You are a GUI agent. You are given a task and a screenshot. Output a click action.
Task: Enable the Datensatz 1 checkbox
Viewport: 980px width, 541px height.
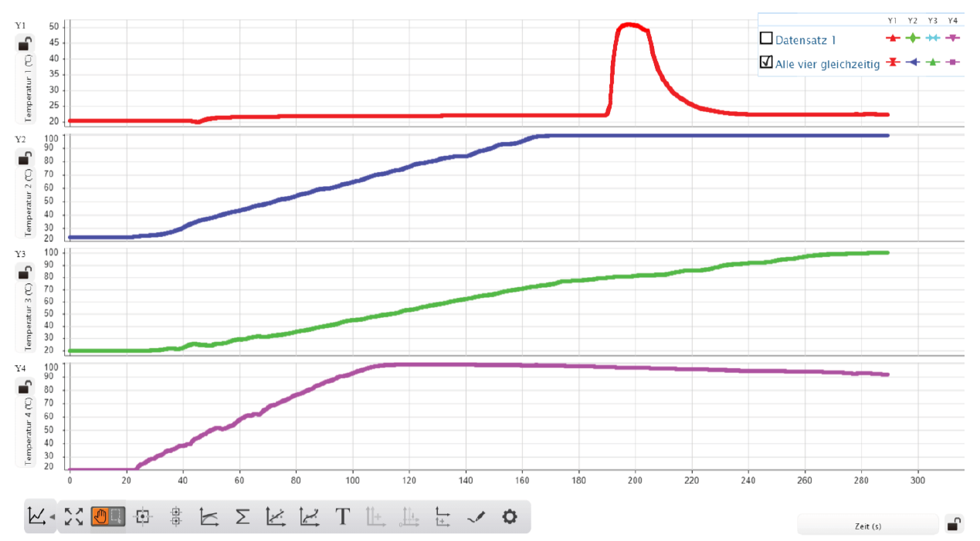[x=766, y=39]
